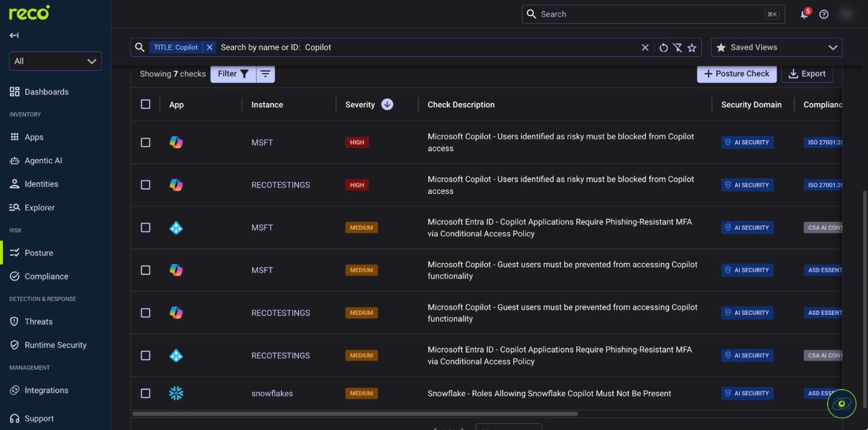
Task: Collapse the sidebar with the arrow icon
Action: [14, 35]
